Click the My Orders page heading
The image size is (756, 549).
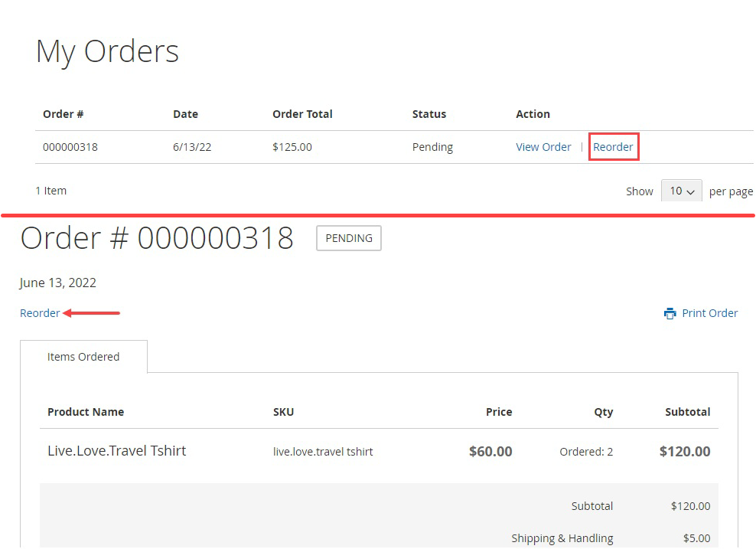pyautogui.click(x=107, y=51)
